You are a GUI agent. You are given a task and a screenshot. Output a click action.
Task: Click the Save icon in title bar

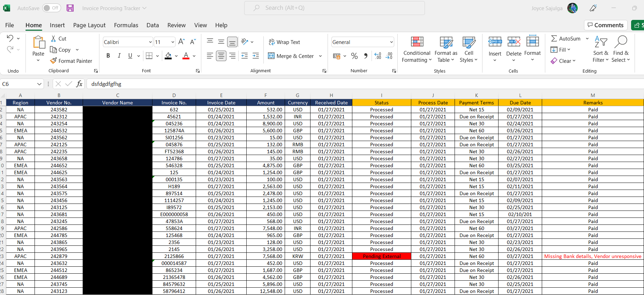click(70, 8)
